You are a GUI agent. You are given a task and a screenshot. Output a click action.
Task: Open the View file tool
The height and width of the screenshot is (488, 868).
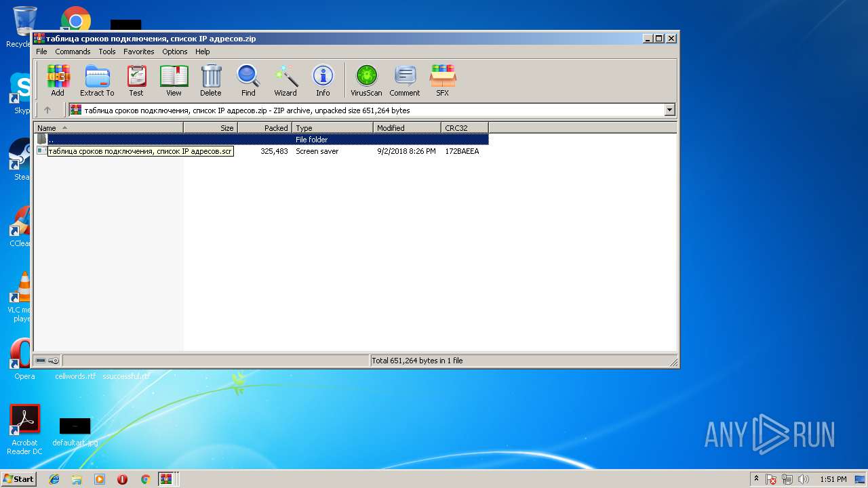pyautogui.click(x=174, y=81)
